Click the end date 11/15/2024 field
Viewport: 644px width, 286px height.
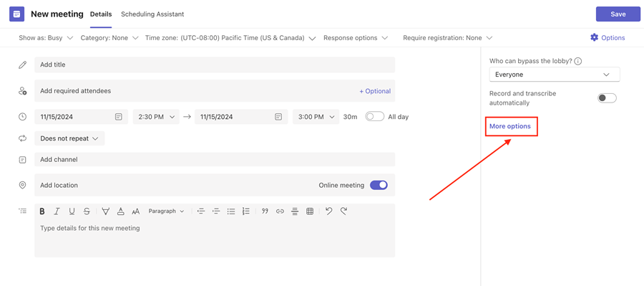click(x=241, y=117)
